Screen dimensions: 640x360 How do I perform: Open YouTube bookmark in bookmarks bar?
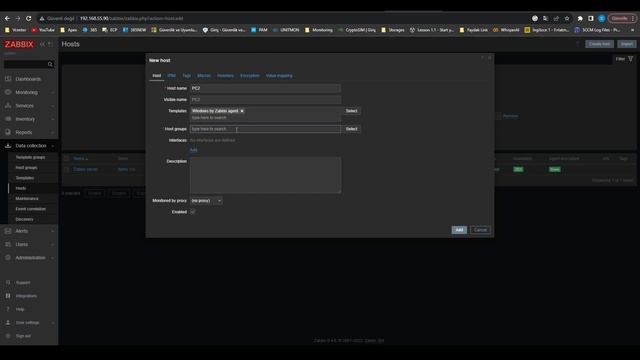click(x=43, y=30)
